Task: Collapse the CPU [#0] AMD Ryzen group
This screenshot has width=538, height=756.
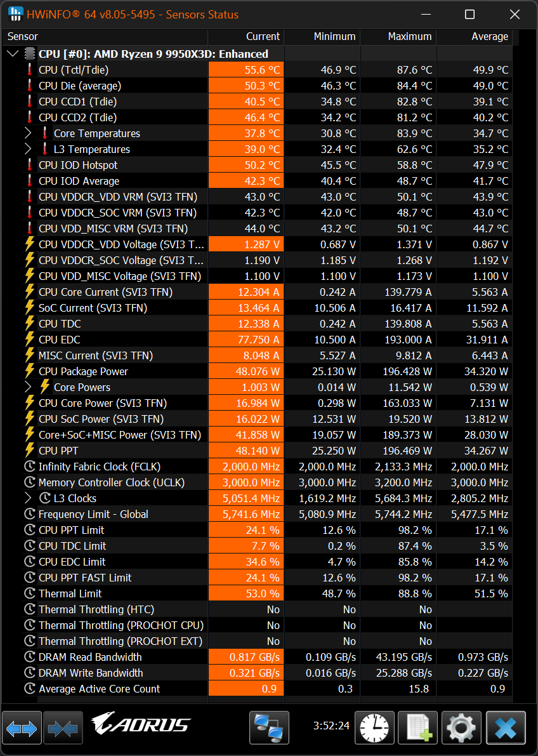Action: point(13,54)
